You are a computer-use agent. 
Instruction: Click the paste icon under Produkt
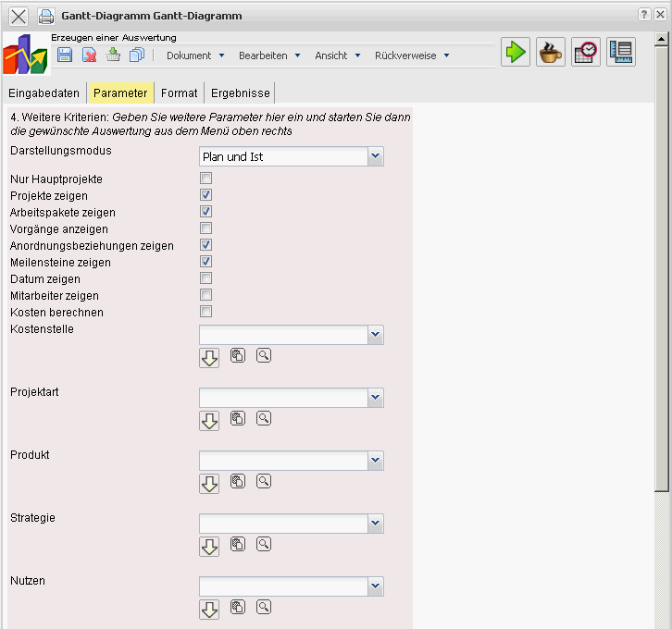[238, 481]
